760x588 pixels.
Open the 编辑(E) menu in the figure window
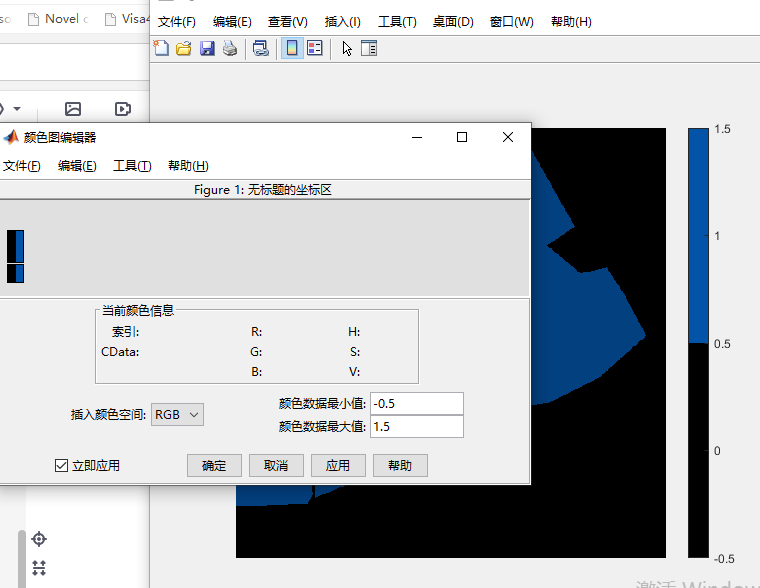tap(232, 22)
